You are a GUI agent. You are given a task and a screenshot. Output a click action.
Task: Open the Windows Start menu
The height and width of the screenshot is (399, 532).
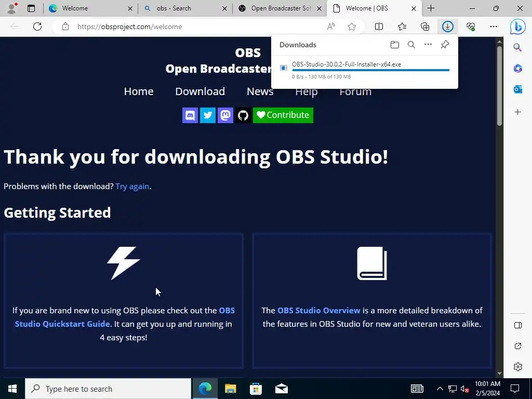tap(12, 389)
